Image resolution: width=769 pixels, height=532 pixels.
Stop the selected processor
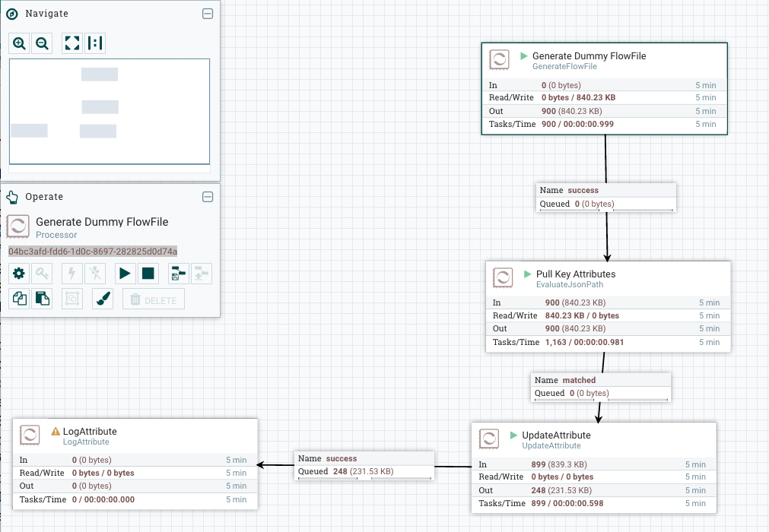click(148, 273)
